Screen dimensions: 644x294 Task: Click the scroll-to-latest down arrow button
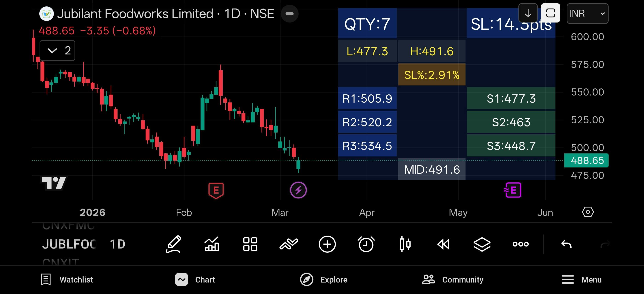(x=528, y=13)
